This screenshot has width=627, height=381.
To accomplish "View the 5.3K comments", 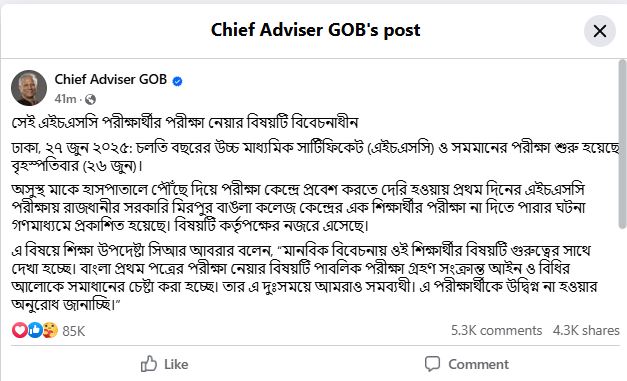I will [x=496, y=331].
